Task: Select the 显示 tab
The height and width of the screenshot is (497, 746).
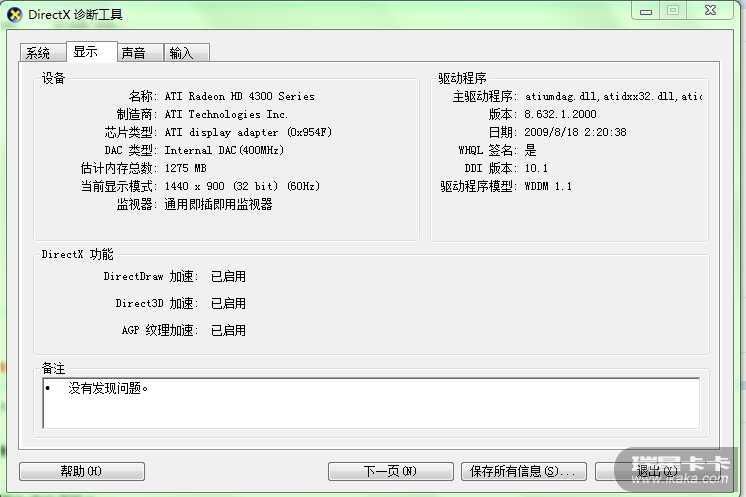Action: (x=92, y=51)
